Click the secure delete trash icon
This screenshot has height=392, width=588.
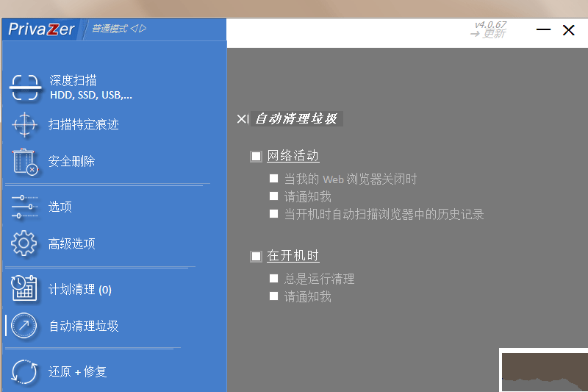pos(25,162)
